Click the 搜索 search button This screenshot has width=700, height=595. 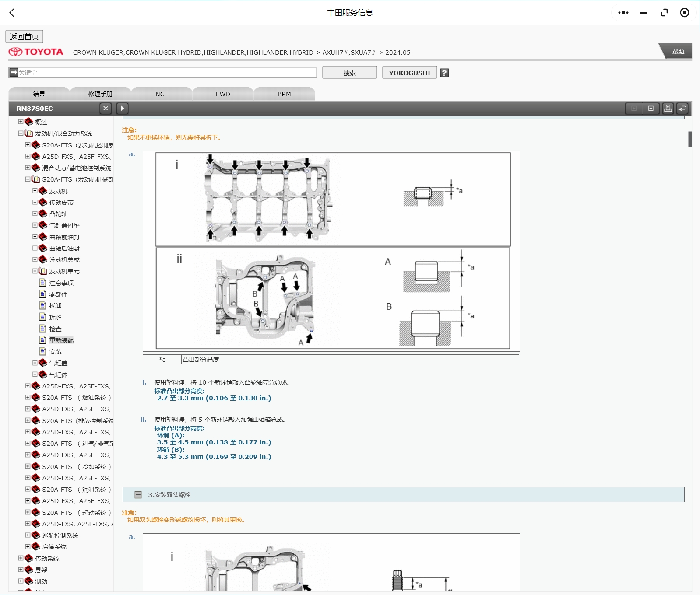tap(349, 73)
